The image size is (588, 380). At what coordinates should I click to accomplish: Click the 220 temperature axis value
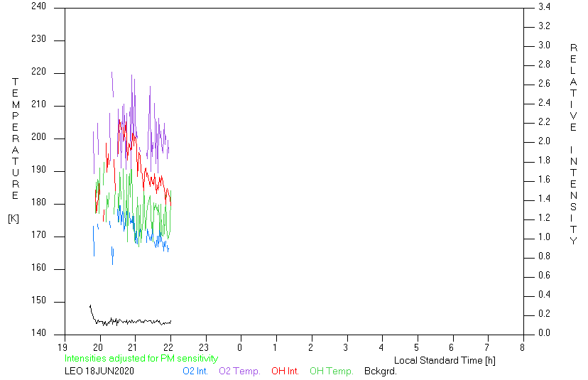click(38, 71)
